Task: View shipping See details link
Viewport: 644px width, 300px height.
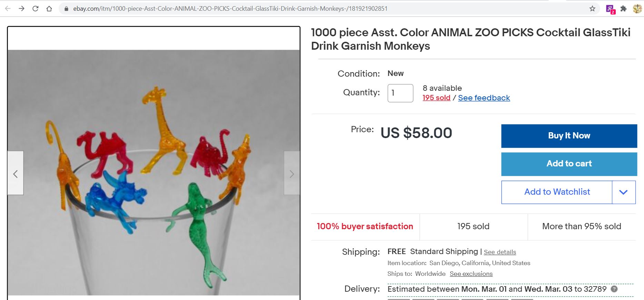Action: 500,252
